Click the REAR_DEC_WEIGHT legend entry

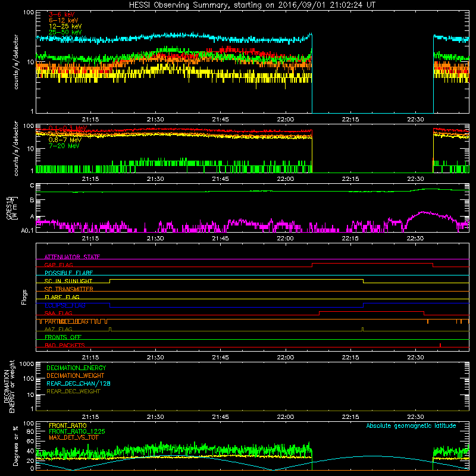73,392
